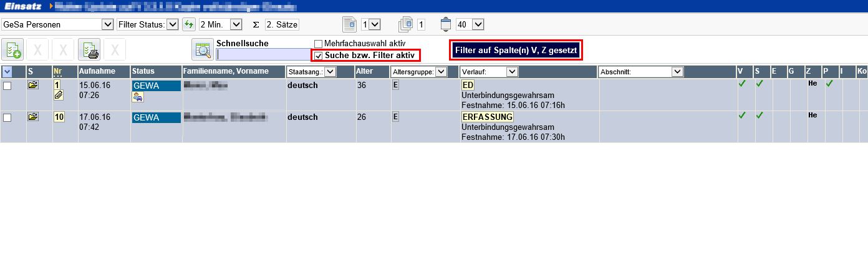Click the number 10 badge in second row
The width and height of the screenshot is (868, 266).
click(x=59, y=117)
